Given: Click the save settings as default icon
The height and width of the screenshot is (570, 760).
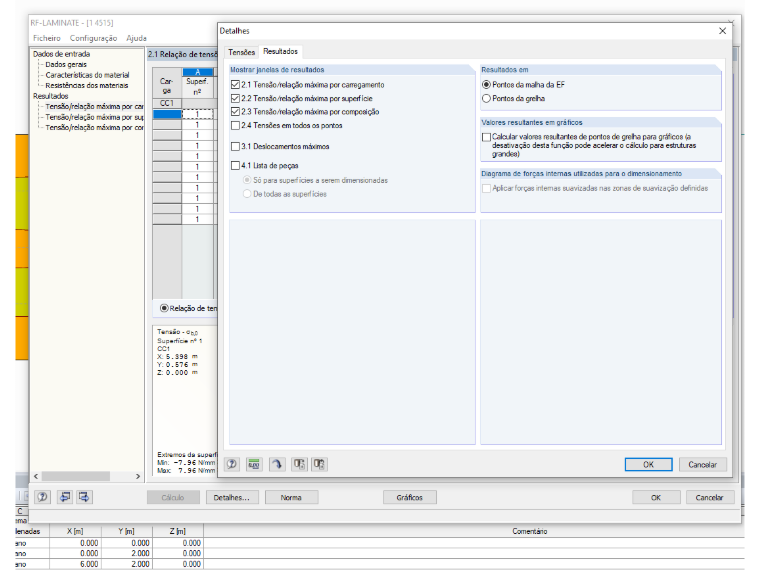Looking at the screenshot, I should (319, 464).
